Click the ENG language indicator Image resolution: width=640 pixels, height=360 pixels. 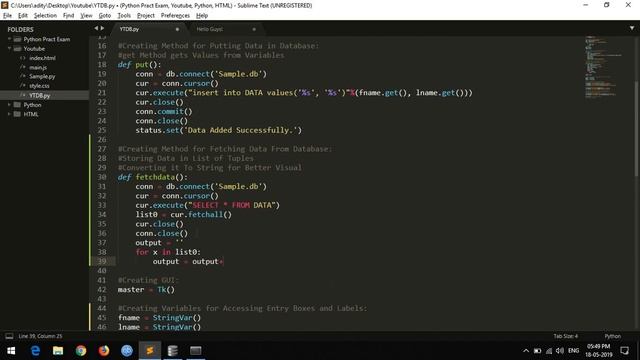coord(573,351)
